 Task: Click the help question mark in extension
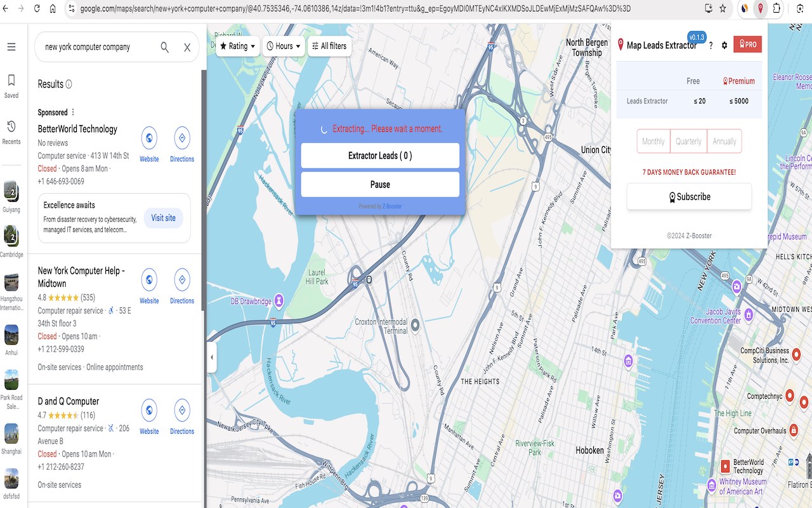[x=710, y=46]
